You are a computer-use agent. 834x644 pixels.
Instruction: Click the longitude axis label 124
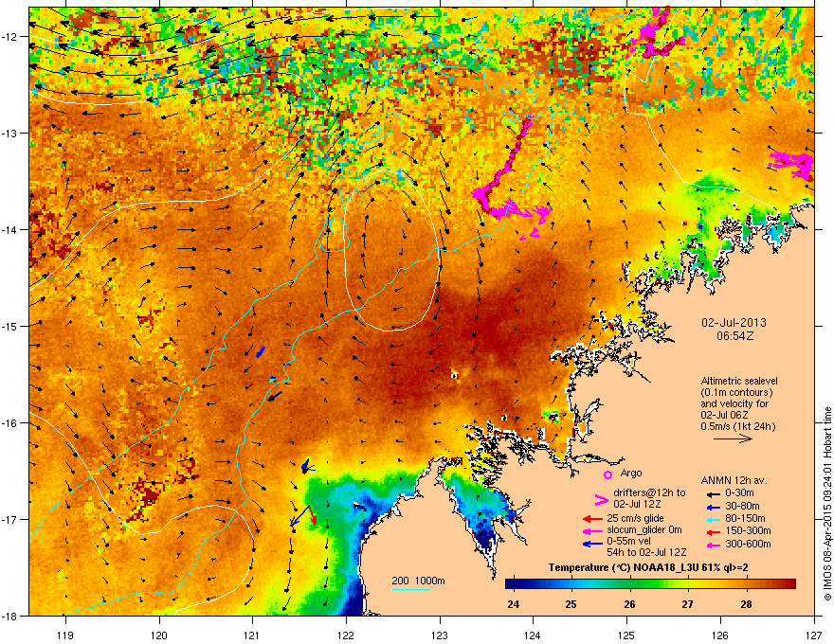pos(533,635)
